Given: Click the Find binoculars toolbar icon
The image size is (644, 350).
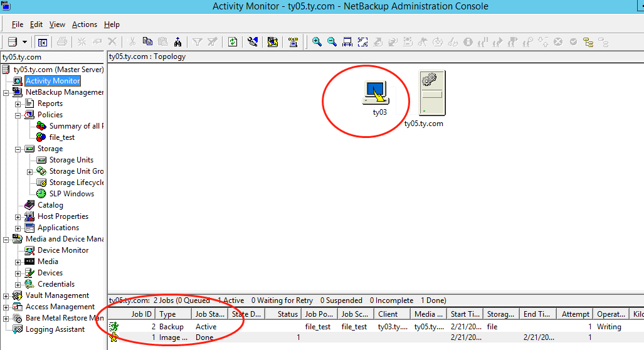Looking at the screenshot, I should (x=178, y=41).
